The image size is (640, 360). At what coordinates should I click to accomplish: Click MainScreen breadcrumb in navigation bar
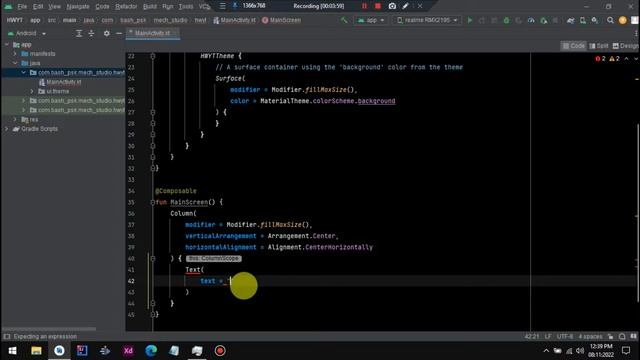(x=282, y=20)
